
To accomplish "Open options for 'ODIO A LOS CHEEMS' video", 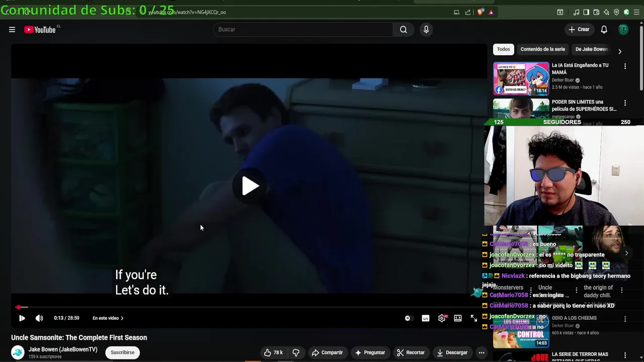I will 625,319.
